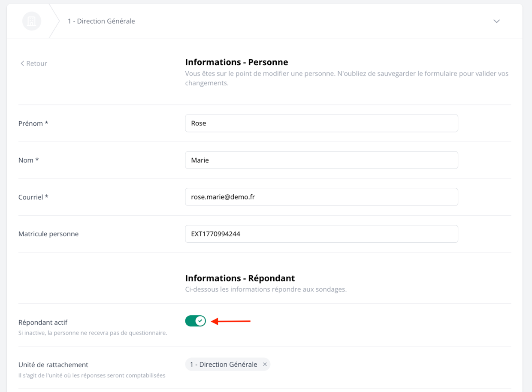Click the Répondant actif label text

point(43,323)
